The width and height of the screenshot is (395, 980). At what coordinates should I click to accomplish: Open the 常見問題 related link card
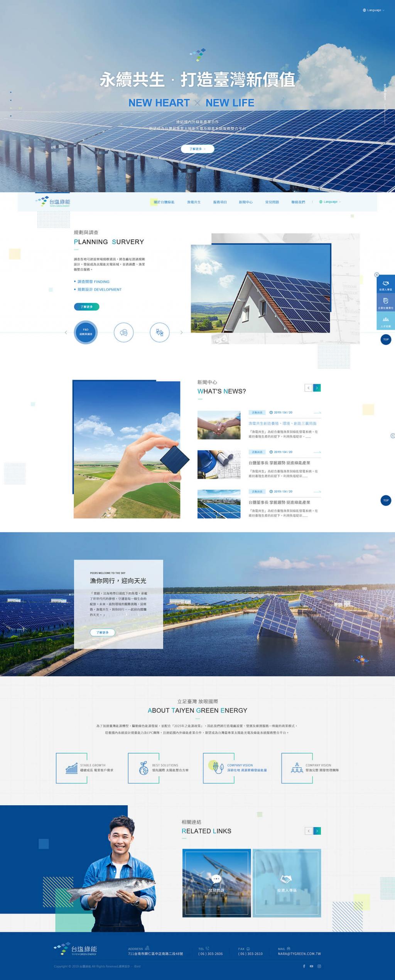tap(216, 883)
